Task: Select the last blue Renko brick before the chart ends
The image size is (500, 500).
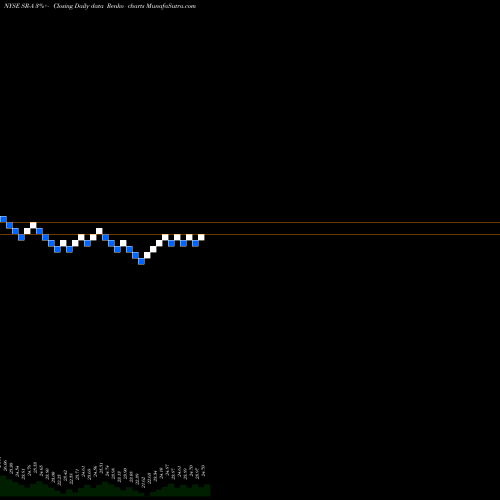Action: pos(195,243)
